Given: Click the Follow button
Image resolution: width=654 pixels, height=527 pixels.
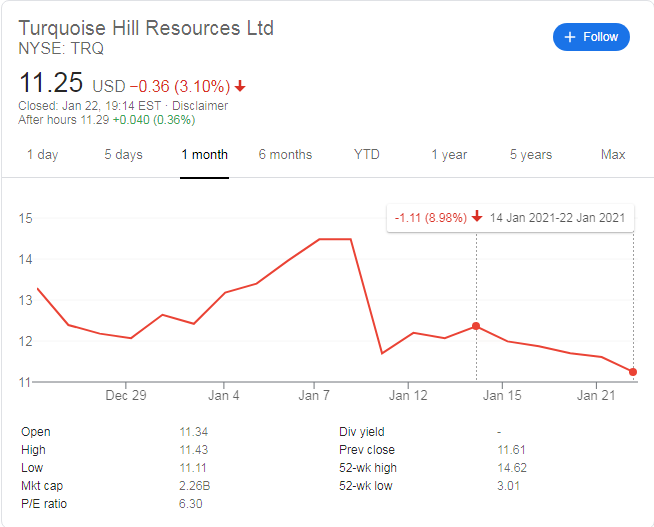Looking at the screenshot, I should 591,37.
